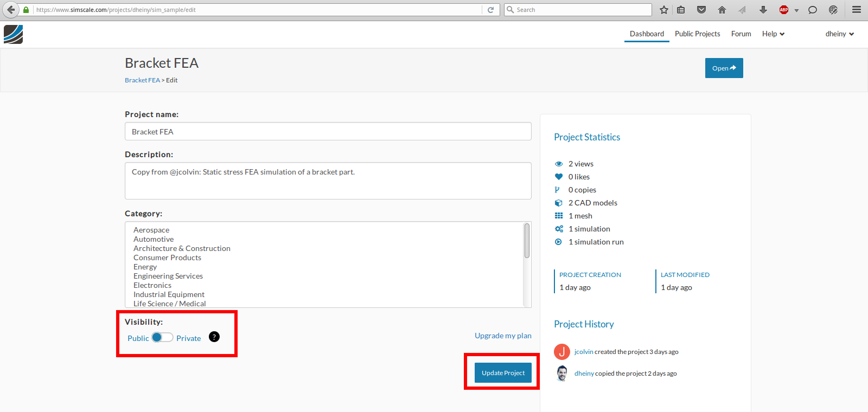This screenshot has width=868, height=412.
Task: Select Electronics in the Category list
Action: point(152,285)
